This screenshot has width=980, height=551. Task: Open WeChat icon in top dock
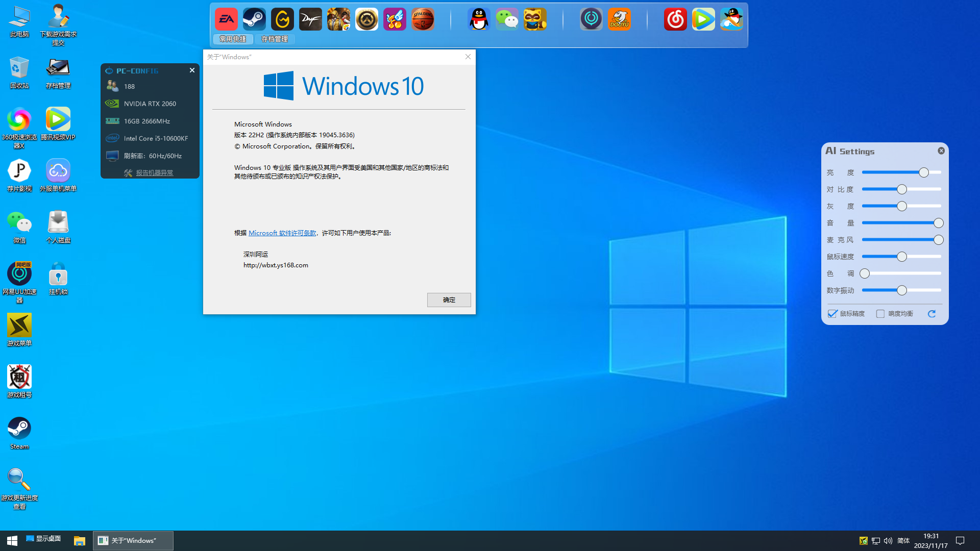tap(507, 19)
